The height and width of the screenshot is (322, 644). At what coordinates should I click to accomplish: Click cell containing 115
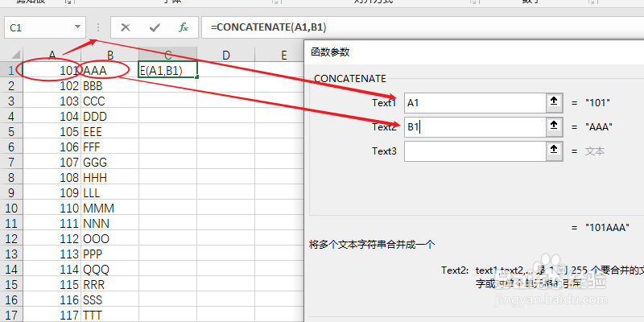[x=52, y=284]
